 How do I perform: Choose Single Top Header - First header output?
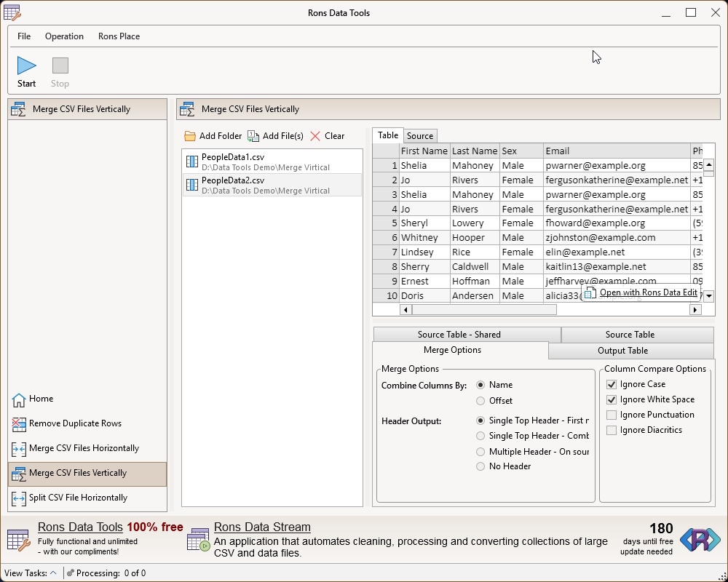point(480,420)
